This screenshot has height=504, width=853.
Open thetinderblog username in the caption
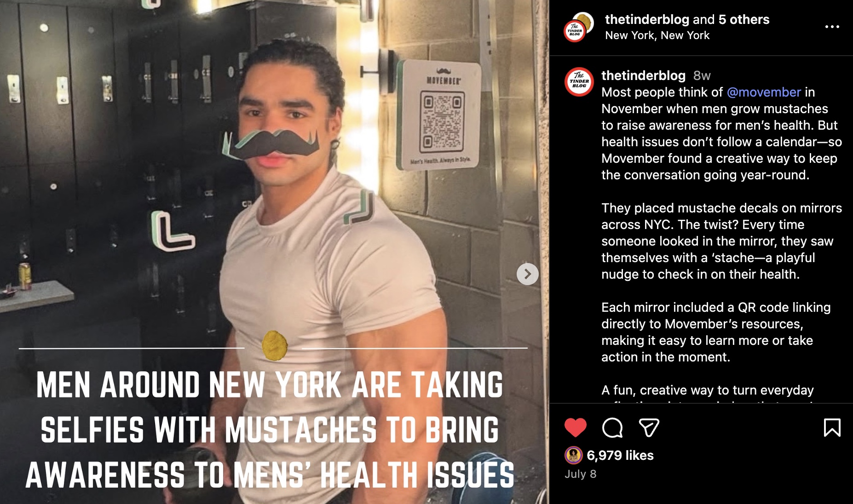pyautogui.click(x=643, y=75)
